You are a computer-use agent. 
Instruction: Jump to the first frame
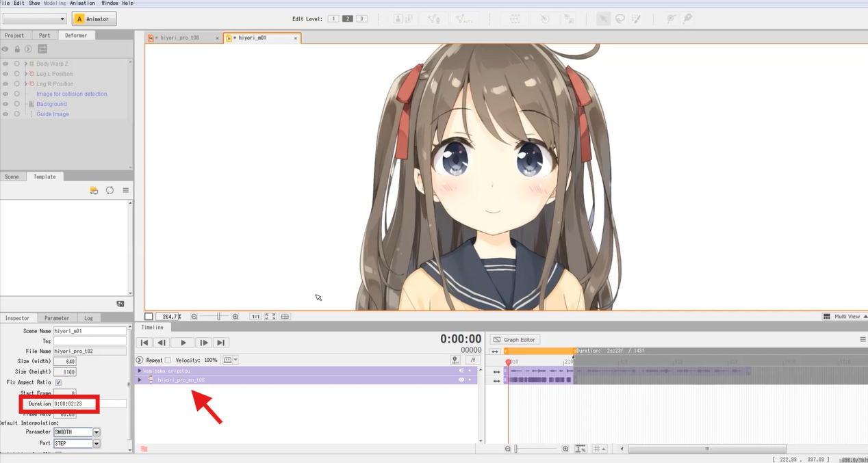(x=144, y=343)
